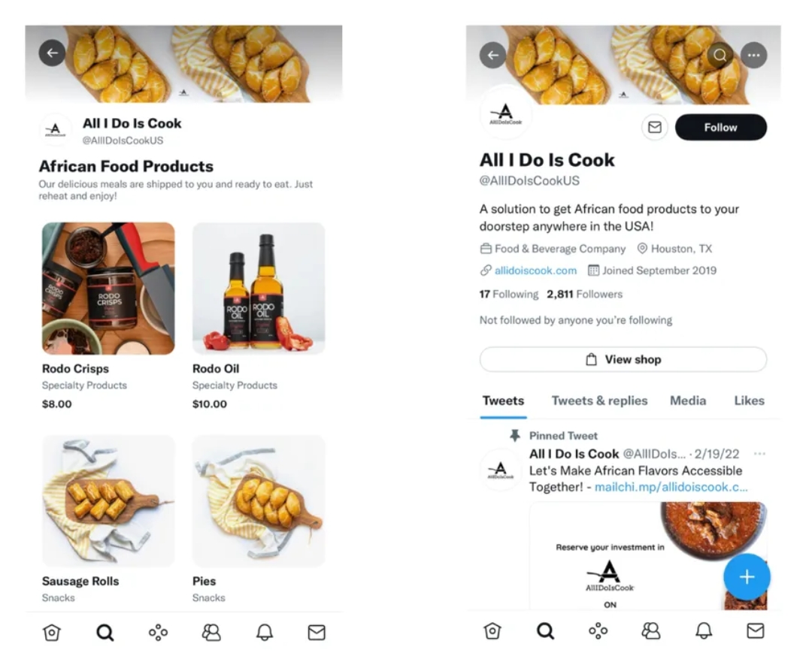The height and width of the screenshot is (665, 812).
Task: Select the Rodo Oil product image
Action: pyautogui.click(x=259, y=289)
